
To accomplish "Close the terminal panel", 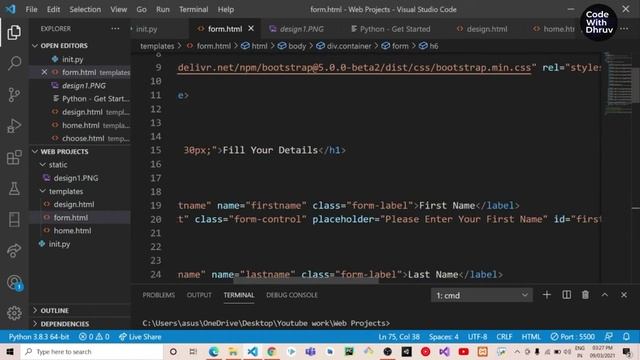I will tap(624, 295).
